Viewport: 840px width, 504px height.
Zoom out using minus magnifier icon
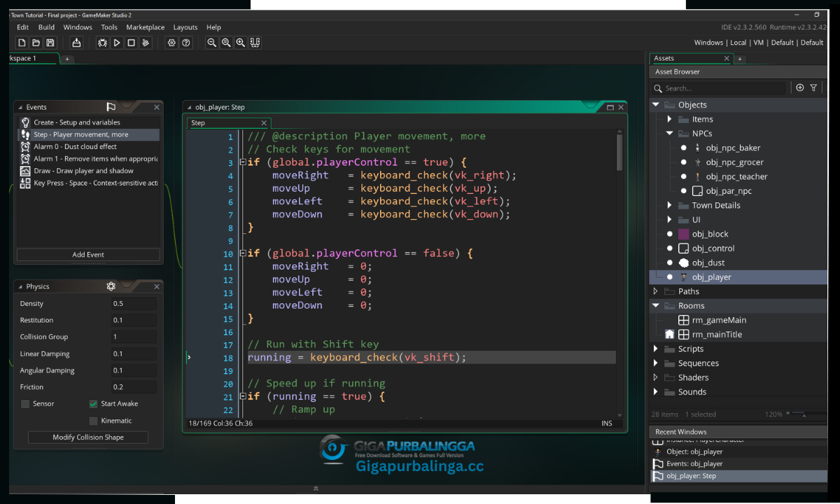pos(211,43)
